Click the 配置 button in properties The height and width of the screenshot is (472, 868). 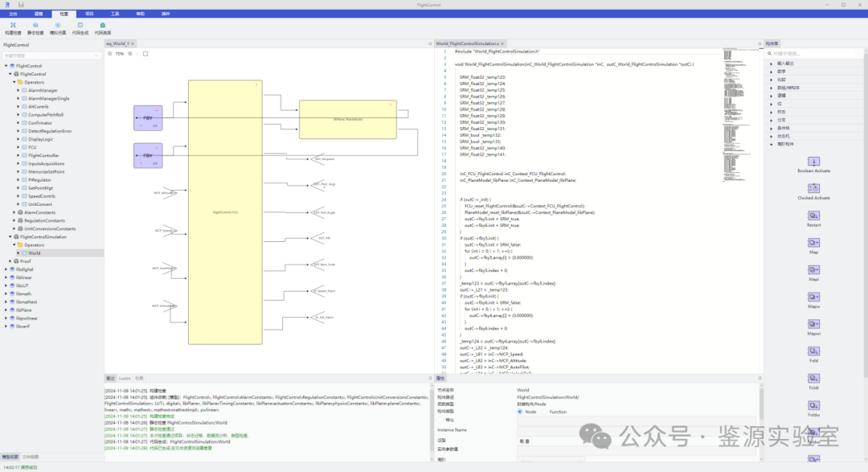pos(524,441)
